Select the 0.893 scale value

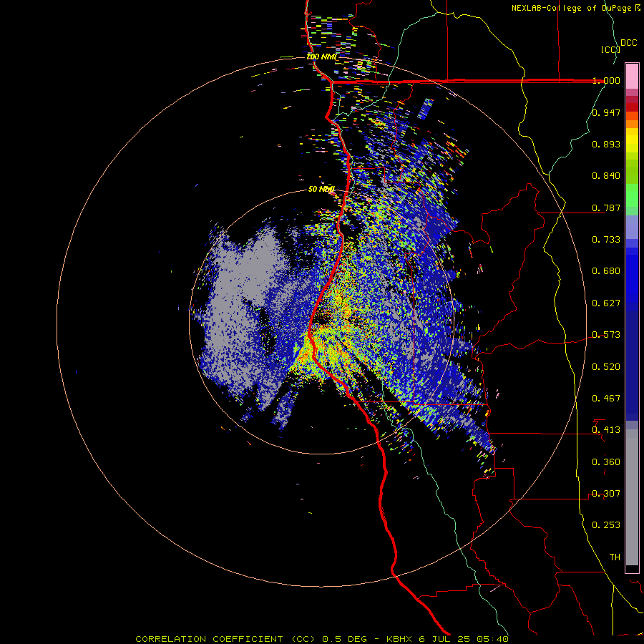click(x=606, y=144)
